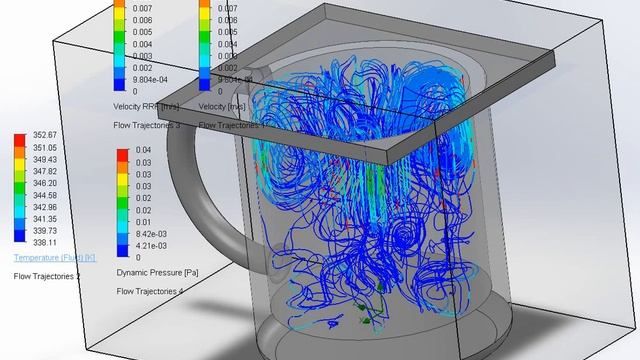Click the 352.67 maximum temperature value
Viewport: 640px width, 360px height.
pyautogui.click(x=44, y=135)
